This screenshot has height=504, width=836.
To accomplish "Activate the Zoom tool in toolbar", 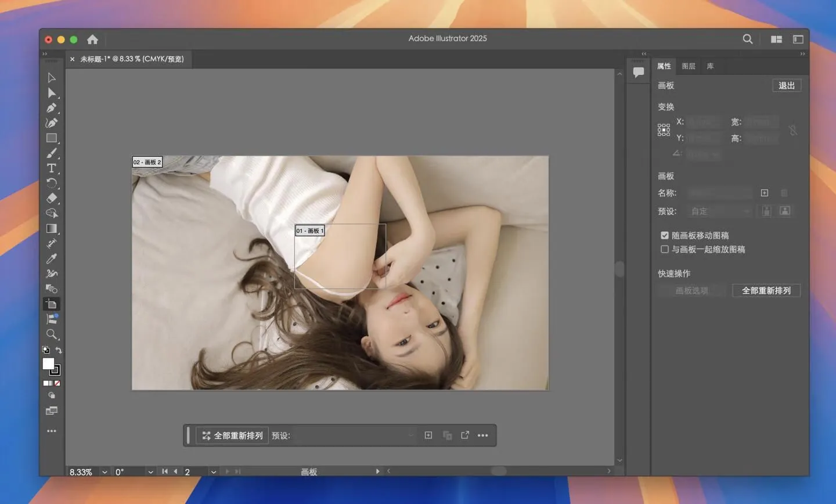I will click(x=51, y=334).
